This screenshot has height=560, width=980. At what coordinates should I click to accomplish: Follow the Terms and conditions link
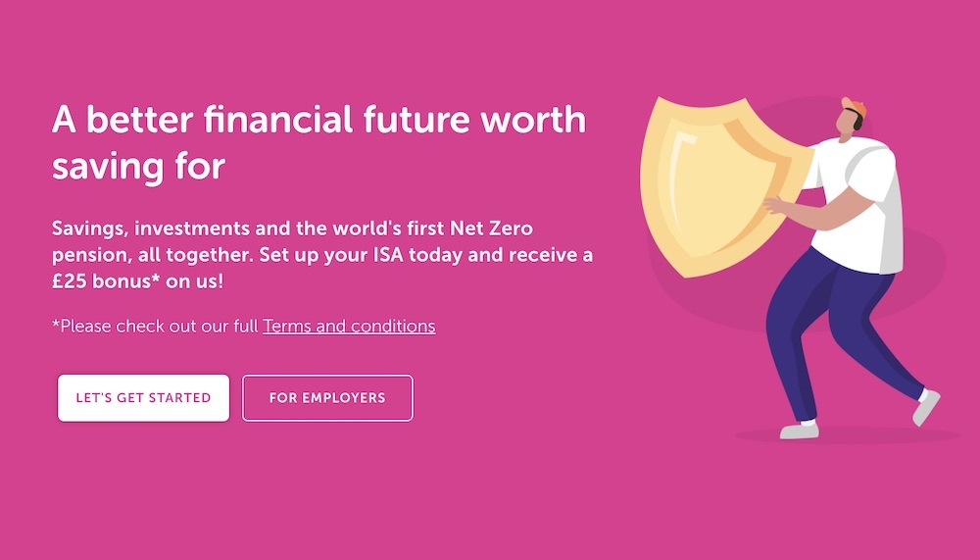coord(349,326)
